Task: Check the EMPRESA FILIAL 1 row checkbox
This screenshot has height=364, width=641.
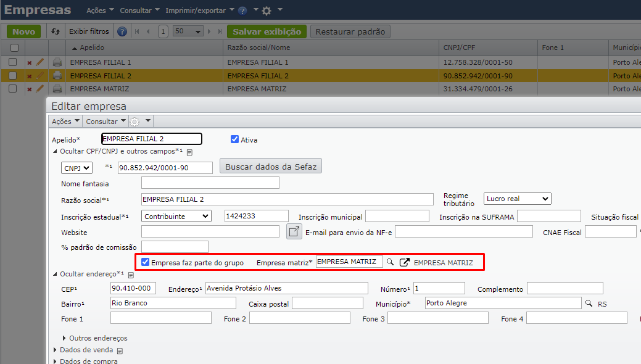Action: [13, 62]
